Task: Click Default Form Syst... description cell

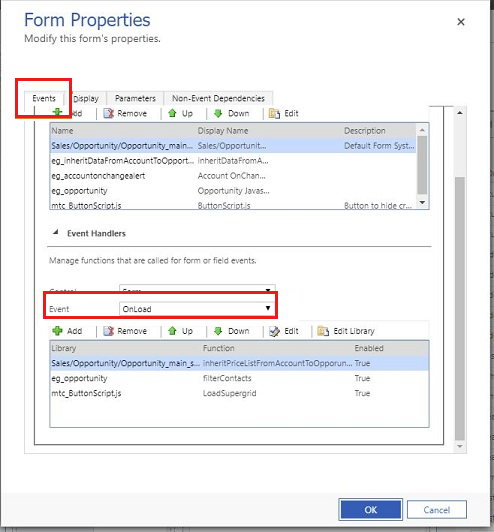Action: 379,146
